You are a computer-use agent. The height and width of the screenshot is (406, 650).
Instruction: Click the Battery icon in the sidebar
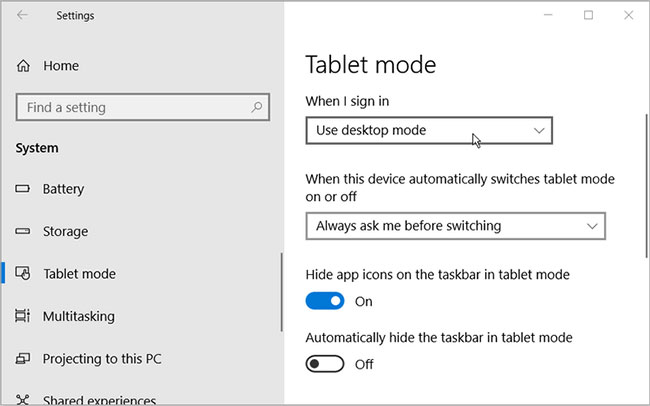point(23,189)
